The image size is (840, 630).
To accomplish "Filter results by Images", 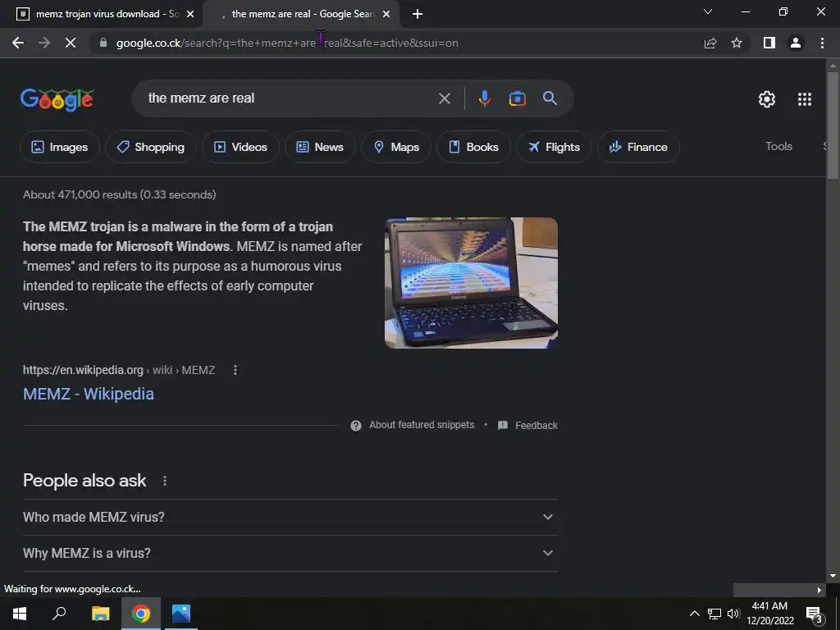I will pyautogui.click(x=59, y=147).
